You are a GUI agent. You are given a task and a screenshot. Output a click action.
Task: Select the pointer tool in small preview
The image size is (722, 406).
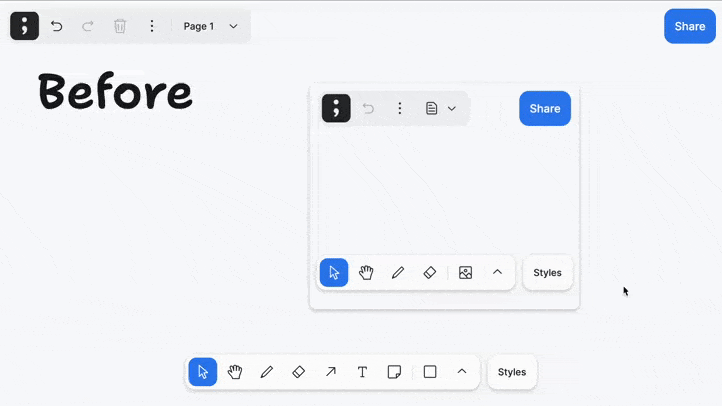[334, 273]
